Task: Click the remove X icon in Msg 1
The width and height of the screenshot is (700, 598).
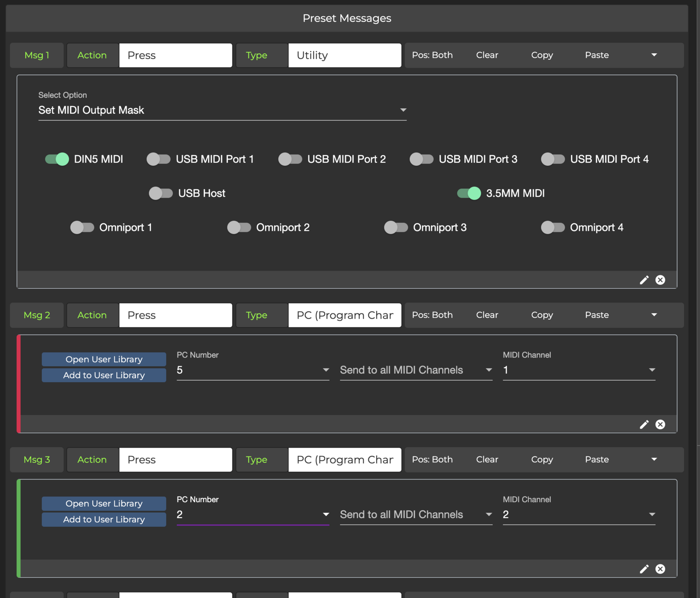Action: 660,280
